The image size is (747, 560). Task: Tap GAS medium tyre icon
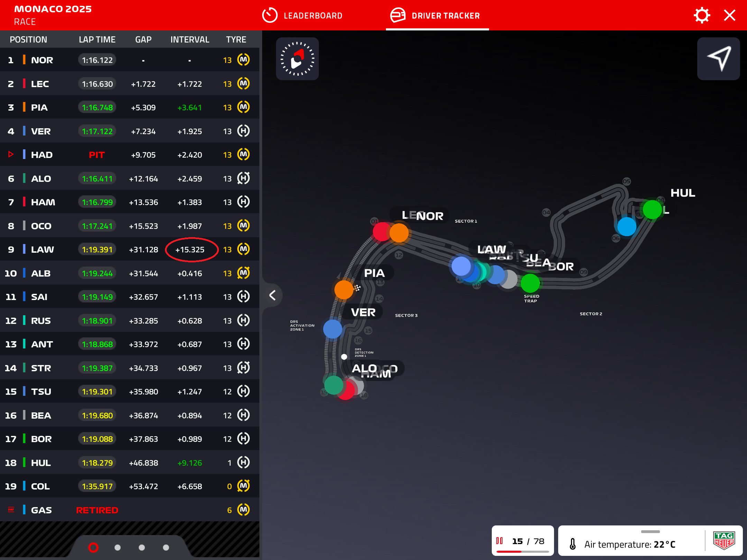[243, 510]
